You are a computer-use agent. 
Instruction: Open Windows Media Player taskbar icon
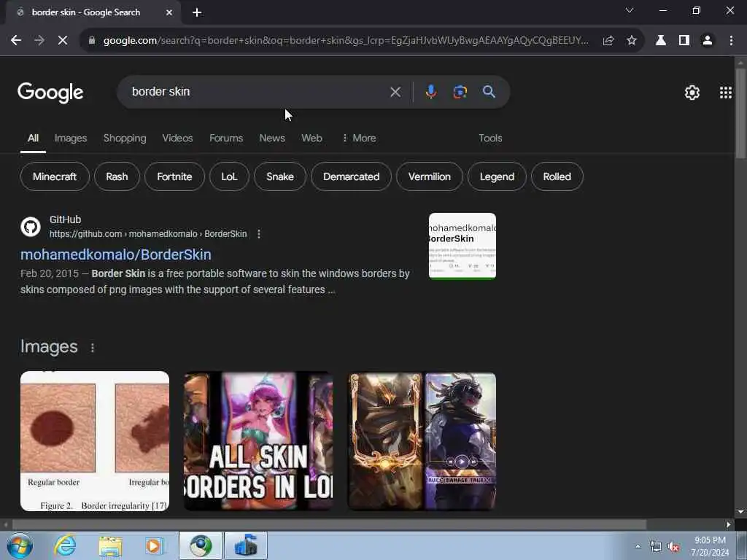point(155,545)
